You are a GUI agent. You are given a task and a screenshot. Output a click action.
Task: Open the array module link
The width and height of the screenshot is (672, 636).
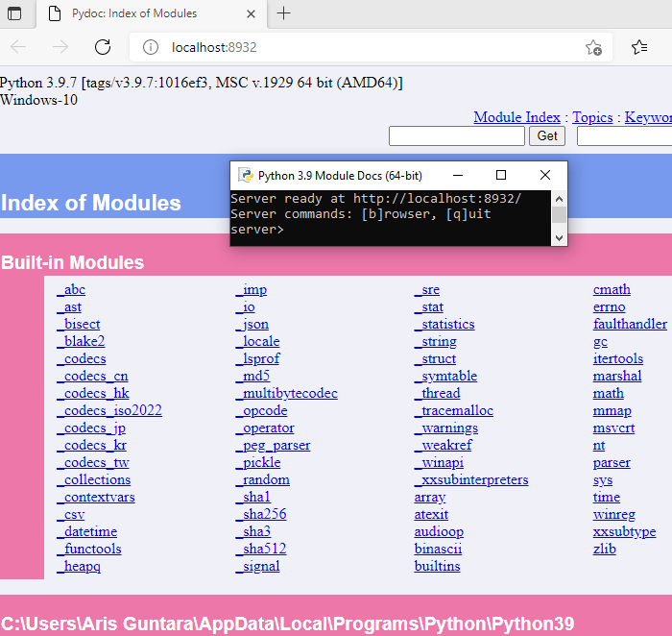(x=430, y=497)
